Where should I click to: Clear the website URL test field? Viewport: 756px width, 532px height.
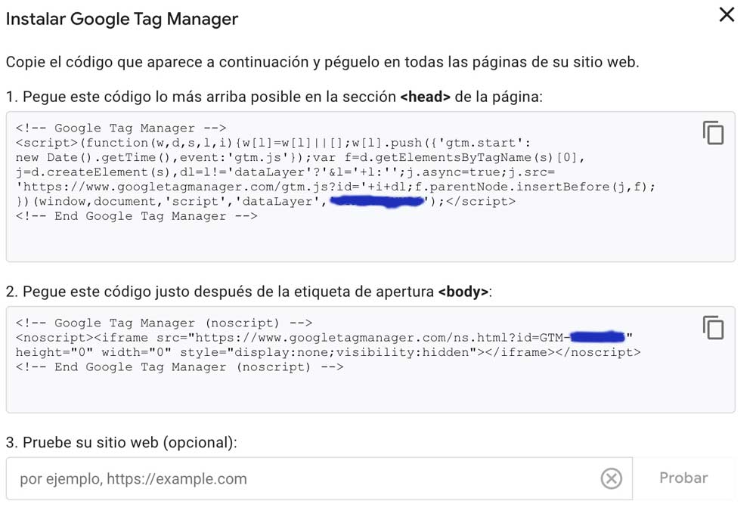coord(611,478)
